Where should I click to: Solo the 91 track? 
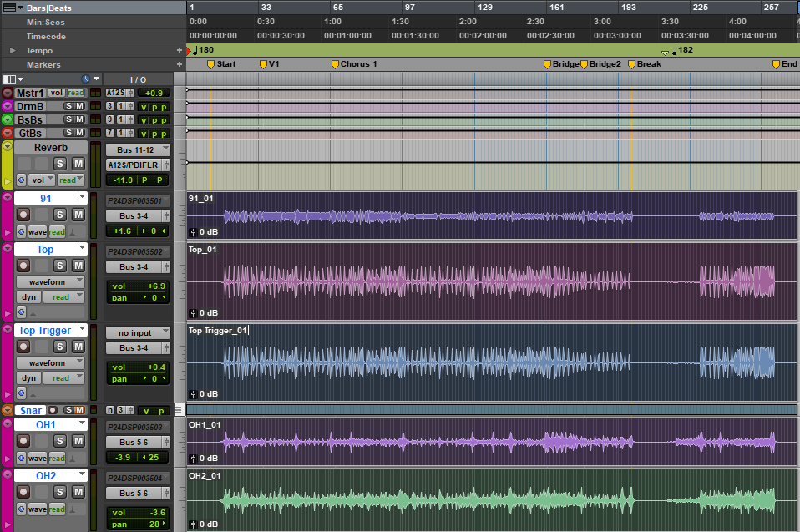point(60,215)
